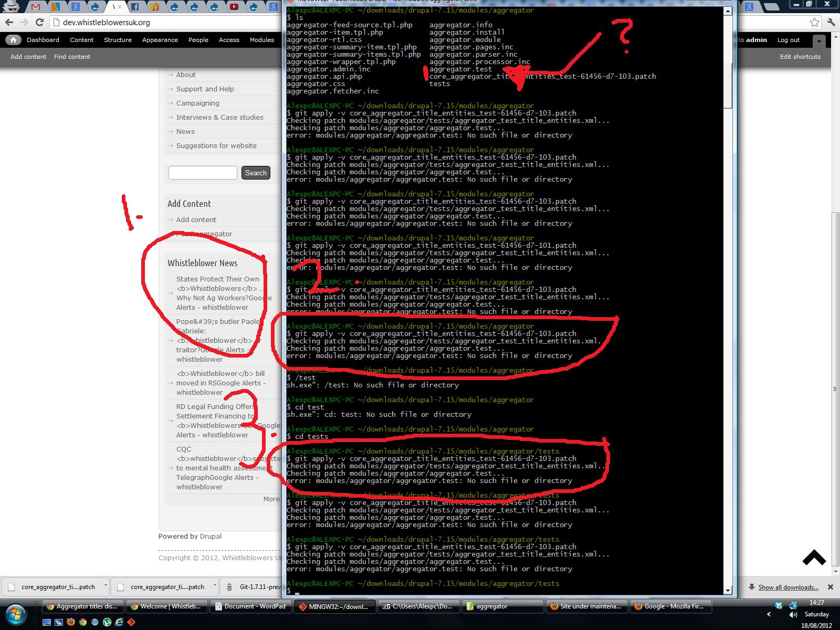840x630 pixels.
Task: Launch Firefox from quick launch
Action: [x=70, y=622]
